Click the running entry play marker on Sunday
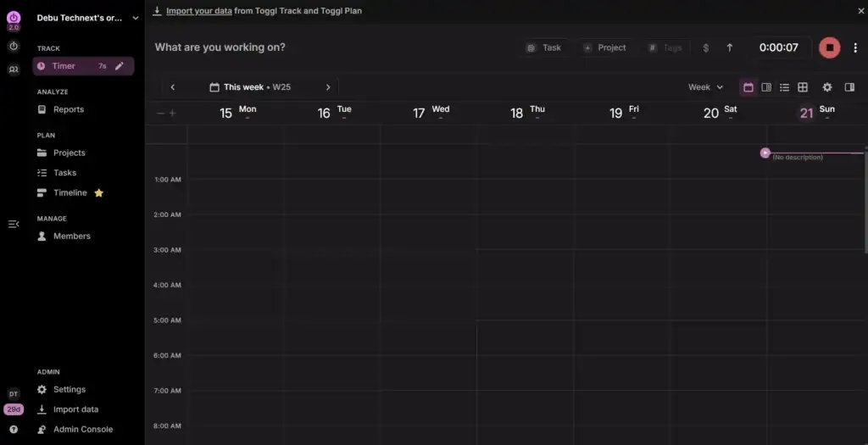Screen dimensions: 868x445 pyautogui.click(x=765, y=153)
